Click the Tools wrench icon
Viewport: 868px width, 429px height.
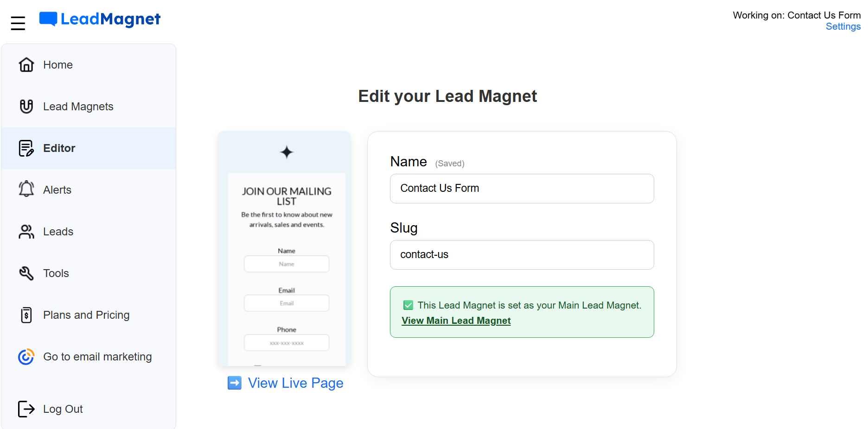coord(26,273)
